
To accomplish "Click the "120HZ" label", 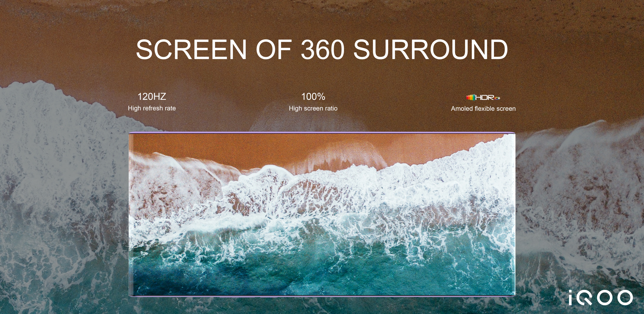I will (x=152, y=97).
